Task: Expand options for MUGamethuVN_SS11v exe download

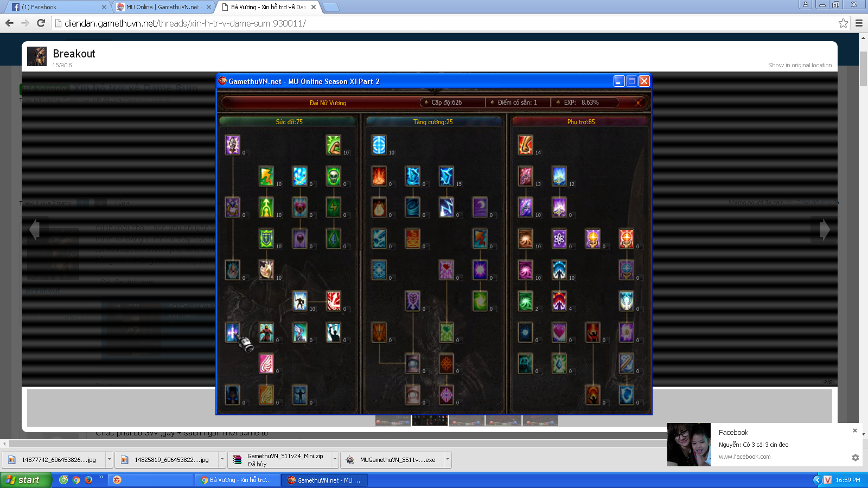Action: tap(448, 459)
